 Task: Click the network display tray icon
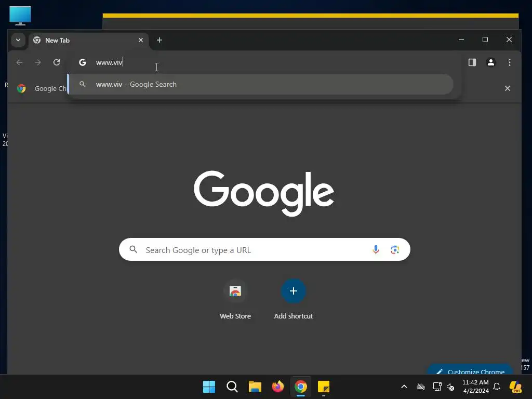point(437,387)
